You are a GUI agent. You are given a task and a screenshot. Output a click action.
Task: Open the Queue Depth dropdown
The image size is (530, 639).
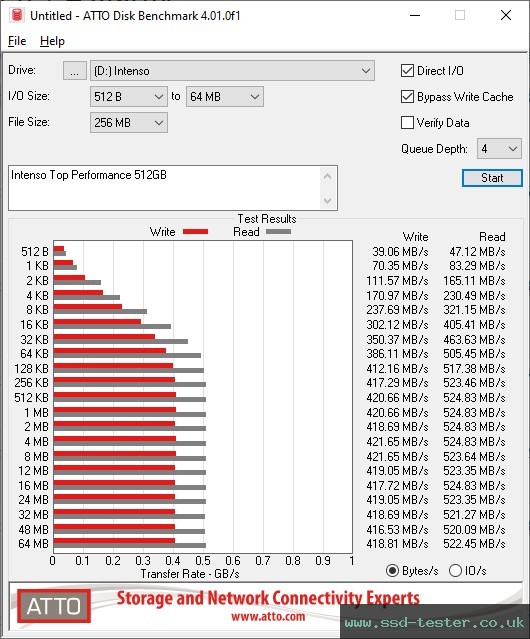tap(499, 149)
